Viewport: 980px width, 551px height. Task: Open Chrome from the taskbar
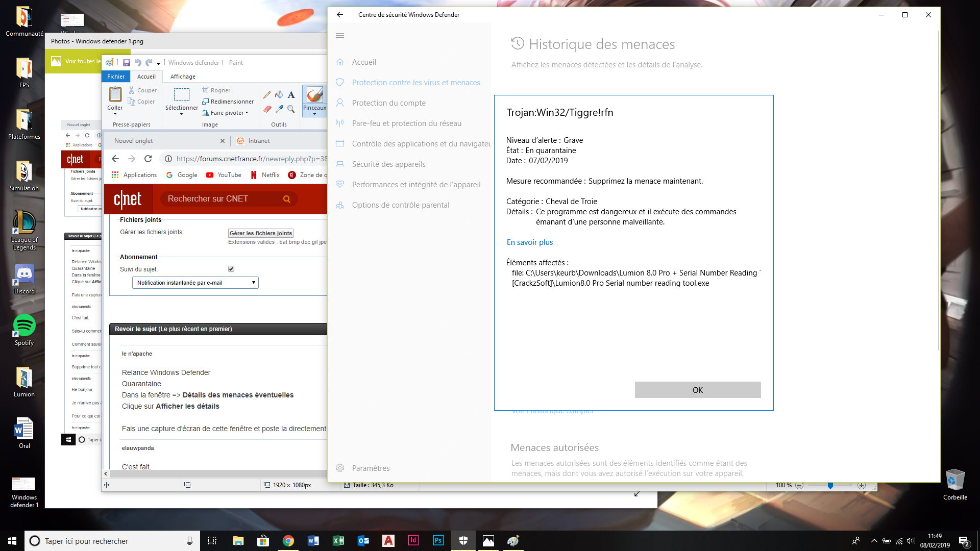click(288, 541)
